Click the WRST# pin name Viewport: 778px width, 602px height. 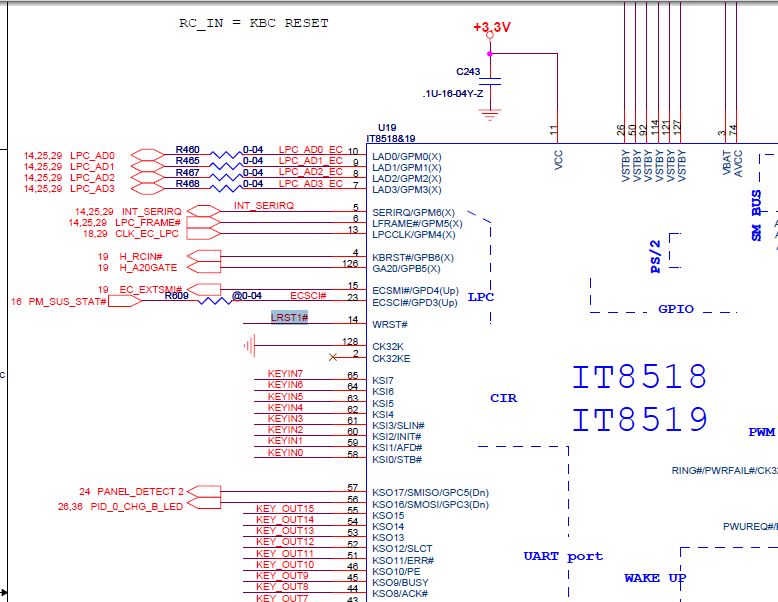[x=390, y=325]
